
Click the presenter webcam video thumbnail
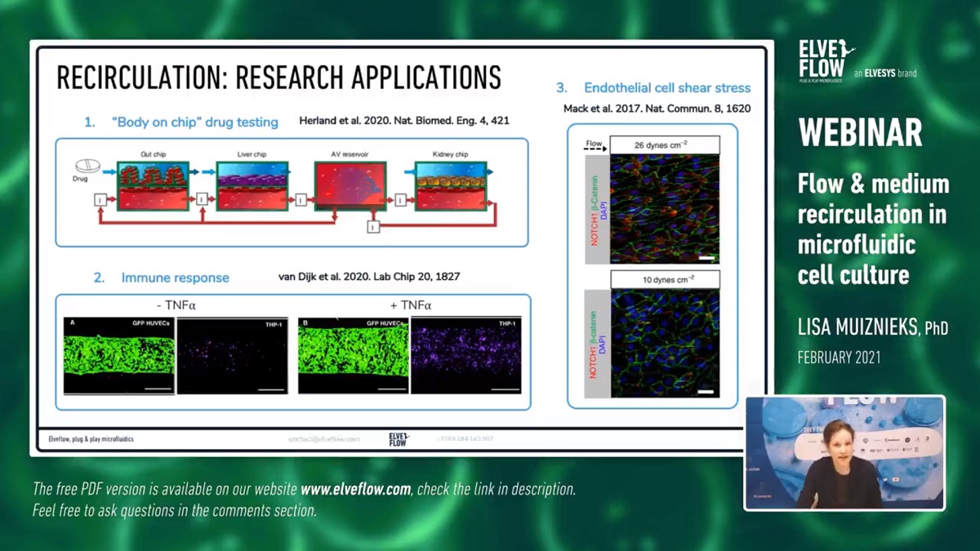tap(844, 453)
